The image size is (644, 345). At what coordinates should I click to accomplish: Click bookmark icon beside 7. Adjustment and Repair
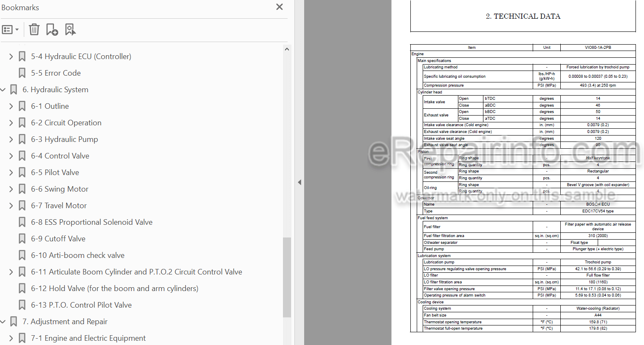14,322
